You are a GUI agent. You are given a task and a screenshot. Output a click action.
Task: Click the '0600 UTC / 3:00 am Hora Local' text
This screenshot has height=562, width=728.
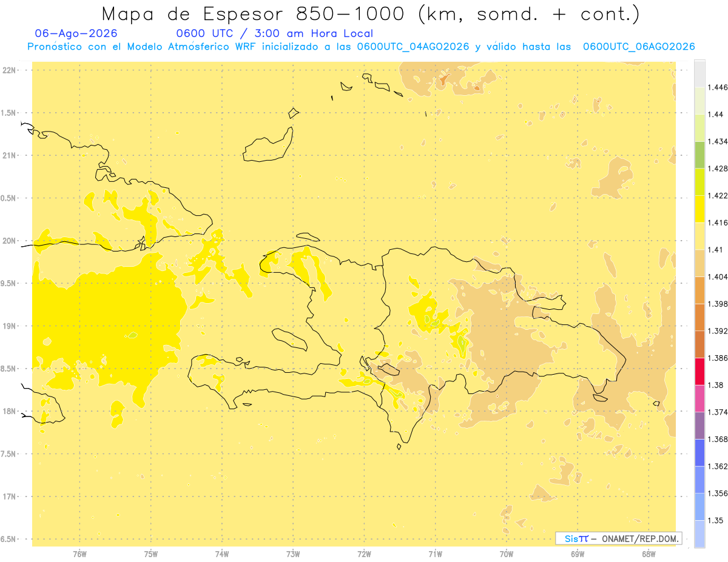[x=274, y=34]
